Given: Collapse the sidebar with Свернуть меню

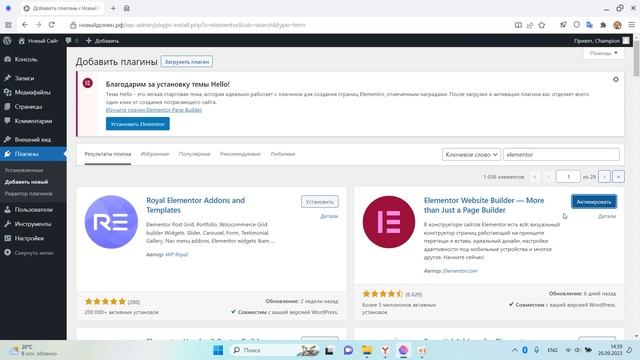Looking at the screenshot, I should coord(33,253).
